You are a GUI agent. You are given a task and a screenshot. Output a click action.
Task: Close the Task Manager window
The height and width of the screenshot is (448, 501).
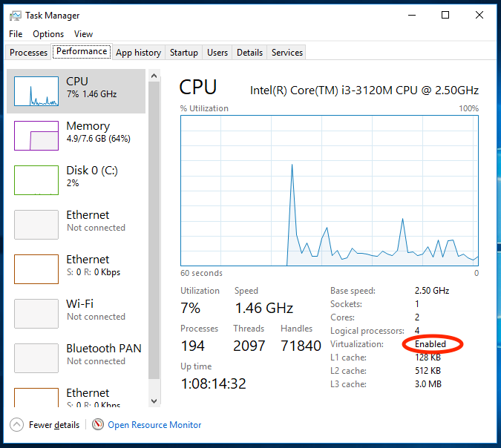pyautogui.click(x=479, y=15)
